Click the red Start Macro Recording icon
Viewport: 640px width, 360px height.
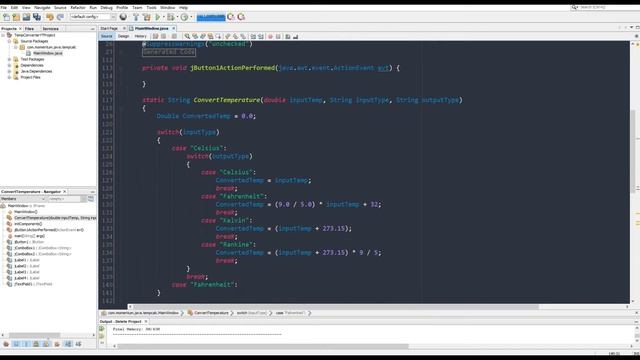click(270, 36)
